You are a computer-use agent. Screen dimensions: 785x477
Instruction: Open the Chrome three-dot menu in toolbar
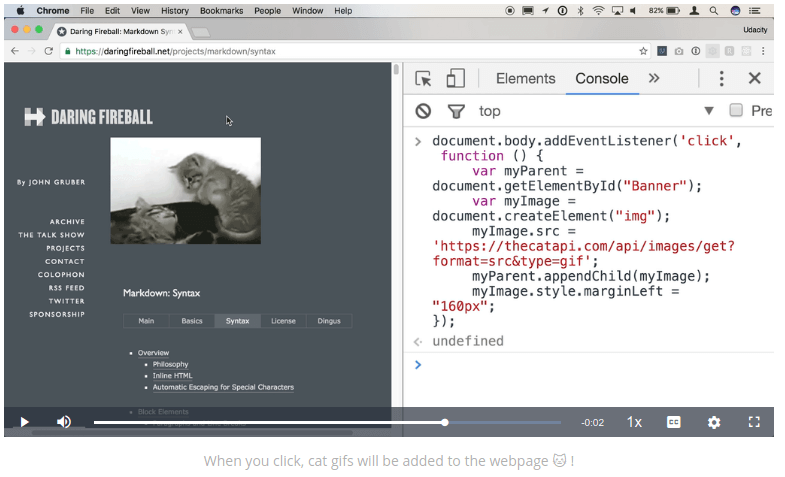click(x=763, y=51)
